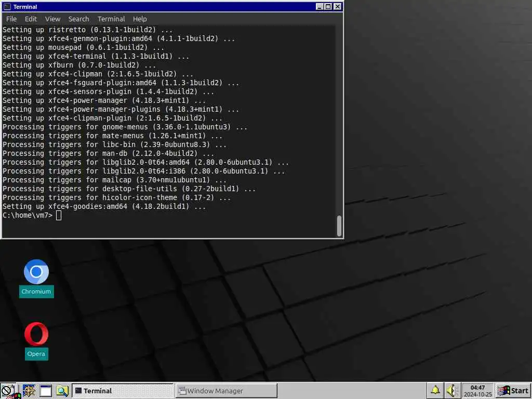
Task: Minimize the Terminal window
Action: [320, 6]
